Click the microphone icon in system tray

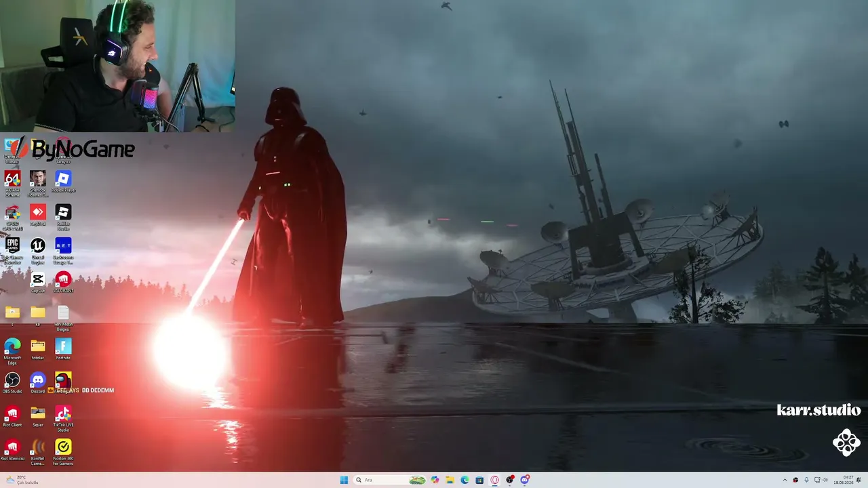(x=806, y=480)
